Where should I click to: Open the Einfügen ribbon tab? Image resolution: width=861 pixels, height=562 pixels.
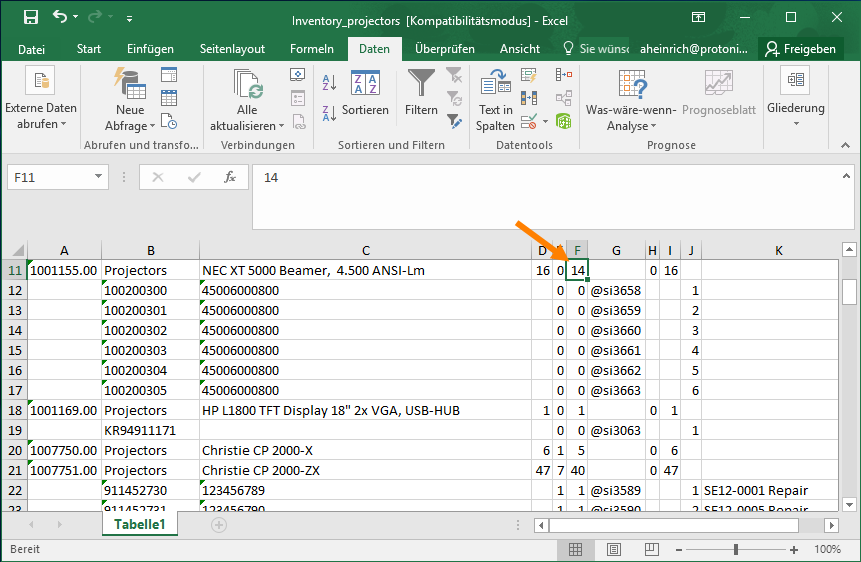pos(150,49)
